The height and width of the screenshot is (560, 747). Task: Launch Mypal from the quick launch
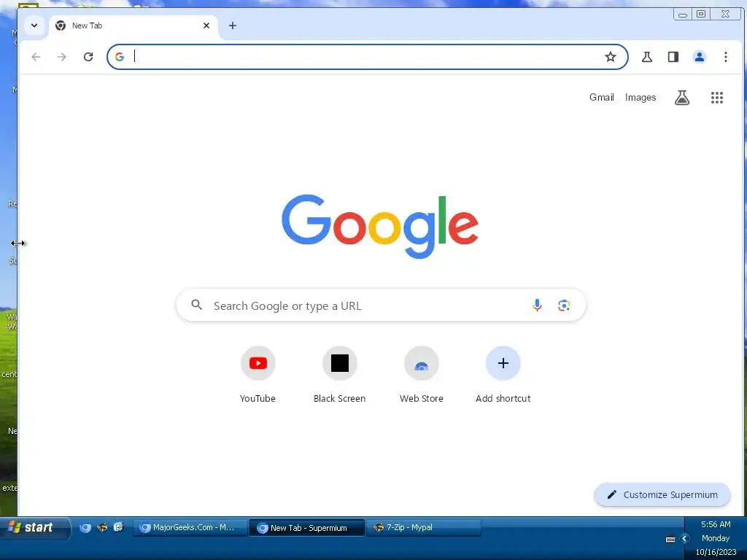tap(102, 527)
